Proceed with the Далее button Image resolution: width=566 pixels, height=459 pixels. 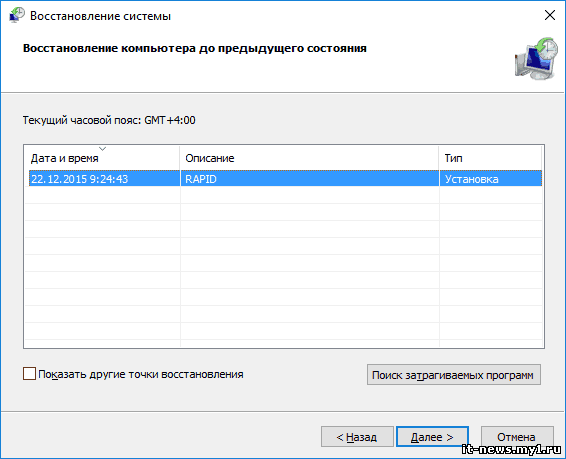click(432, 437)
